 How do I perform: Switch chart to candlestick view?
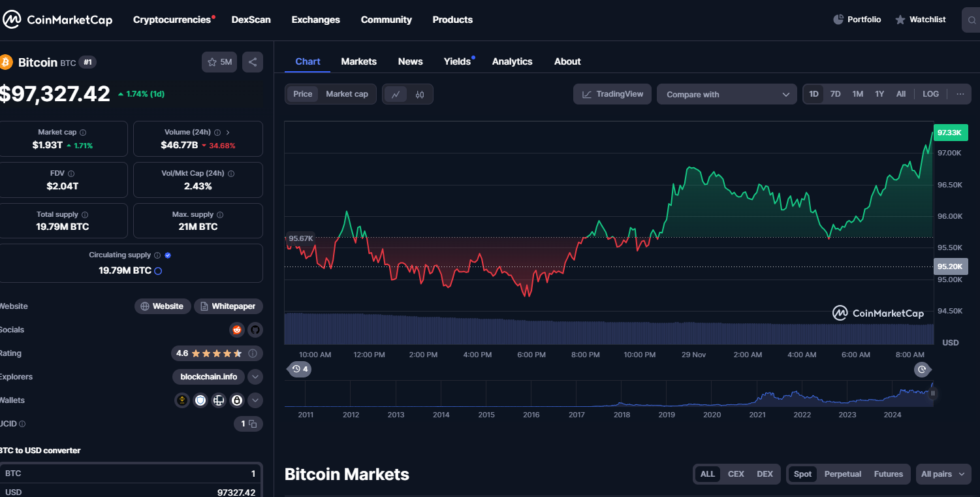(420, 94)
